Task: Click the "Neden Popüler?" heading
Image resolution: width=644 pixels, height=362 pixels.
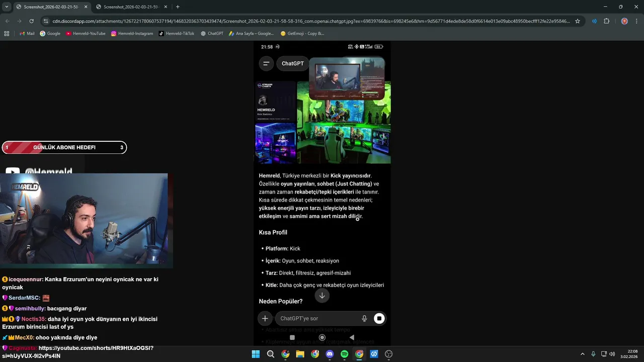Action: [x=281, y=301]
